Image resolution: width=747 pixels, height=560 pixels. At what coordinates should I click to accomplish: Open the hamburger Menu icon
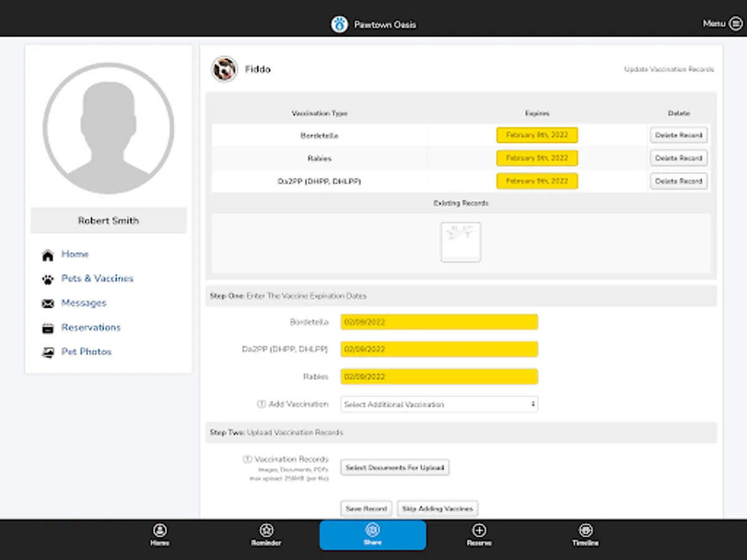[x=735, y=24]
